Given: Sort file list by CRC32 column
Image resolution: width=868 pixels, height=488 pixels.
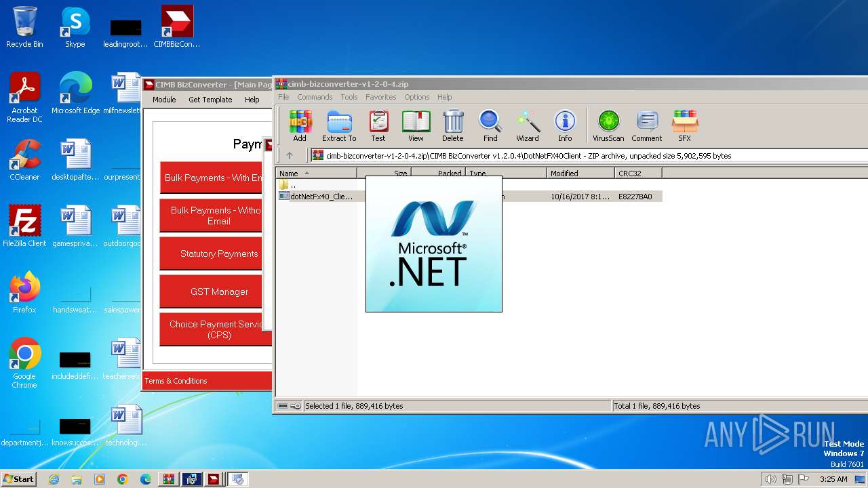Looking at the screenshot, I should tap(638, 174).
